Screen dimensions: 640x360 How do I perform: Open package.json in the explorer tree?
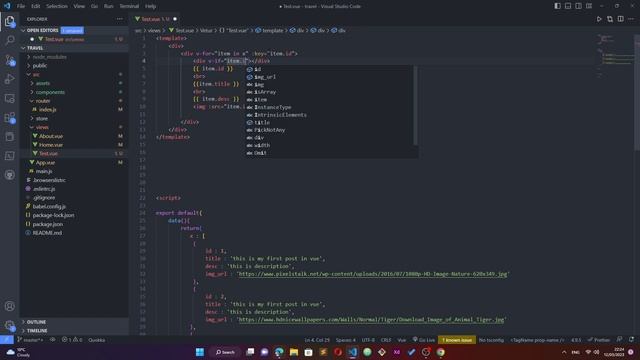coord(48,224)
